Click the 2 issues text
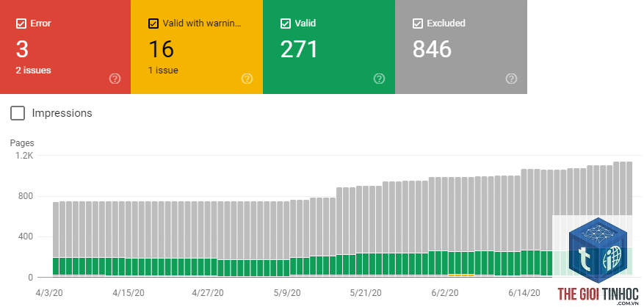The width and height of the screenshot is (644, 307). point(33,71)
